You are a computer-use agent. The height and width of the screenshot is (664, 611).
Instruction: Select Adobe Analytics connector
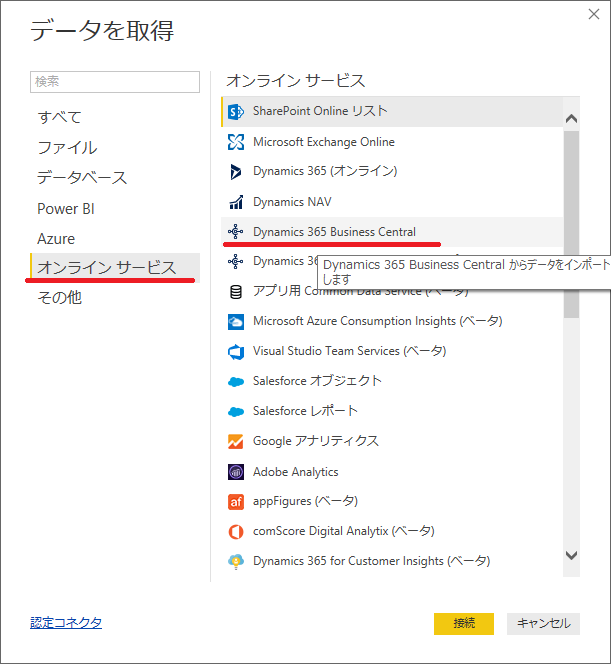tap(392, 472)
